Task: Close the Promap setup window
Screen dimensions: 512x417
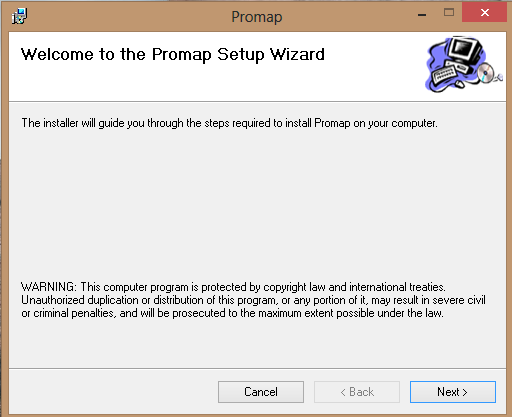Action: (484, 13)
